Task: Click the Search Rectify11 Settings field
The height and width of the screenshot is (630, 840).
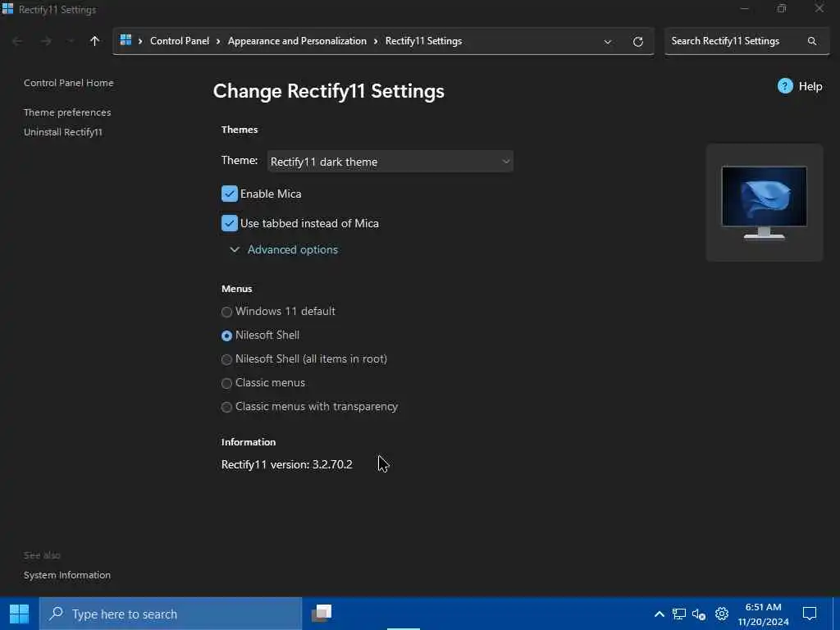Action: click(x=746, y=41)
